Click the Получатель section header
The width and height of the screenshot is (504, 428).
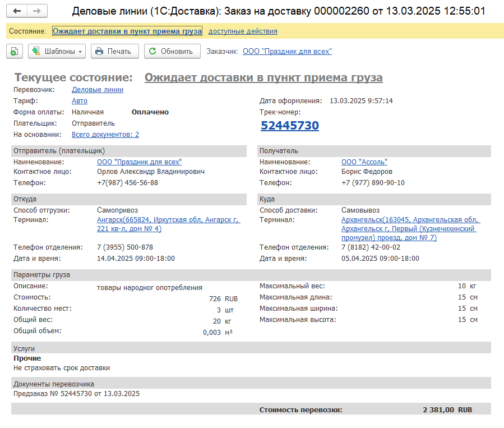374,151
